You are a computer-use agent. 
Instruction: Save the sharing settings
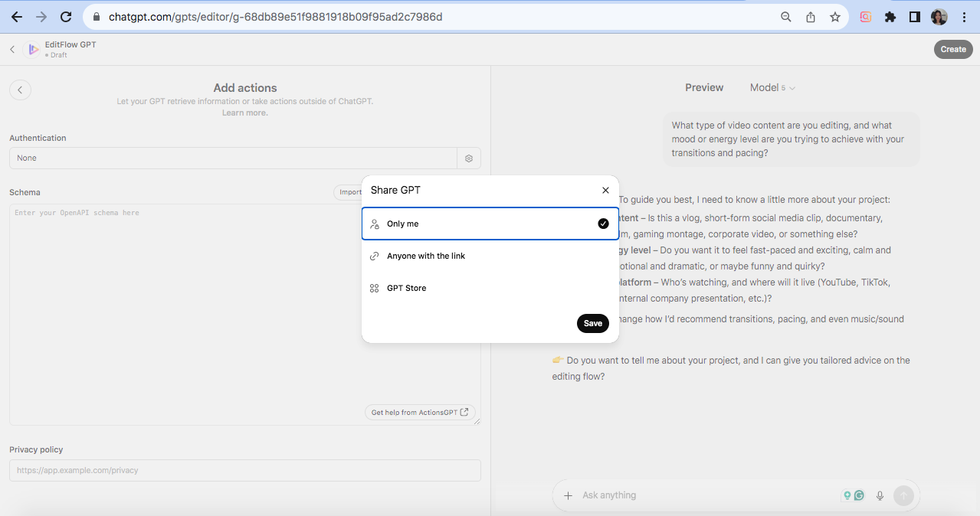click(x=592, y=323)
